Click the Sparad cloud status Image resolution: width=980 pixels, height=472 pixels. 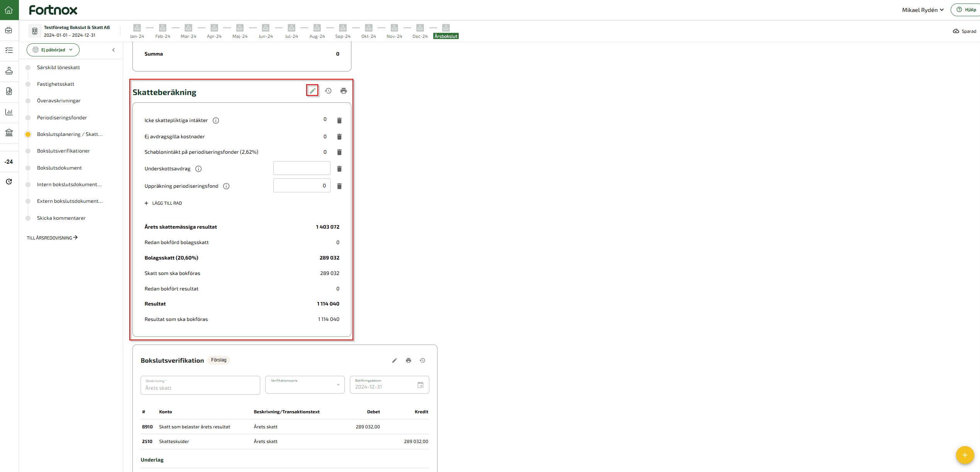pos(964,31)
